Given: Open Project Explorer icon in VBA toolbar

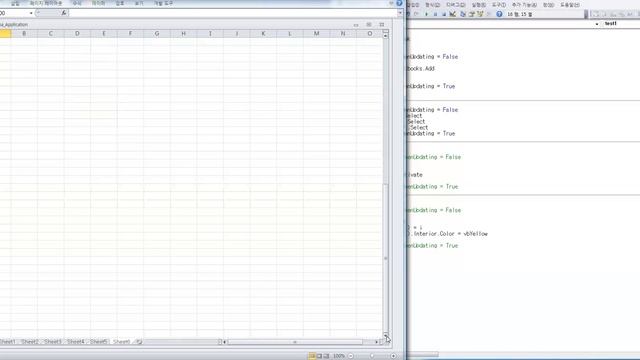Looking at the screenshot, I should [463, 14].
